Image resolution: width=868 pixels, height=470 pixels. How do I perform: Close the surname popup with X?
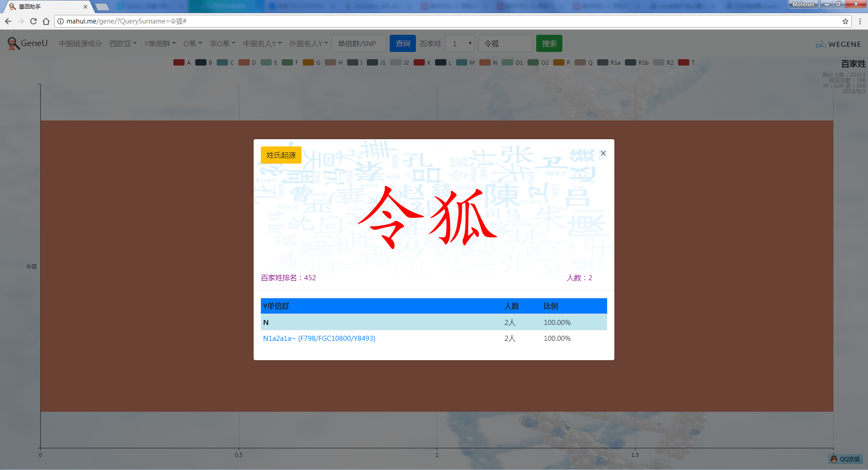[603, 153]
